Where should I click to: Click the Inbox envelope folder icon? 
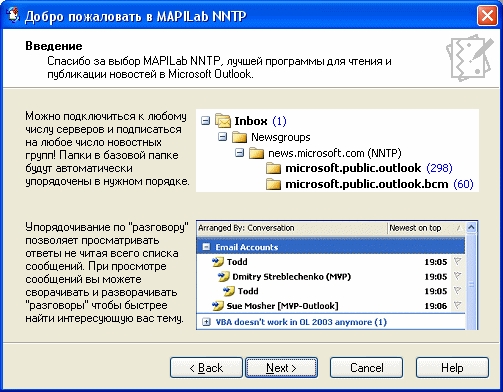pyautogui.click(x=223, y=121)
